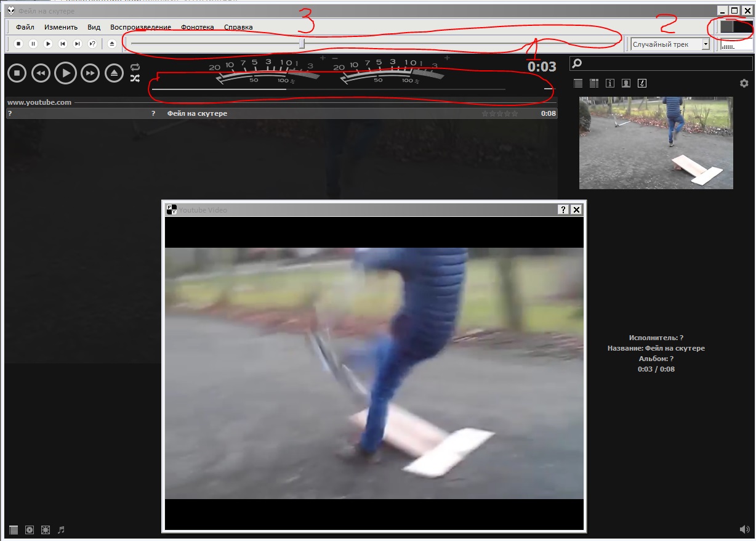This screenshot has height=541, width=756.
Task: Maximize the main player window
Action: pyautogui.click(x=734, y=10)
